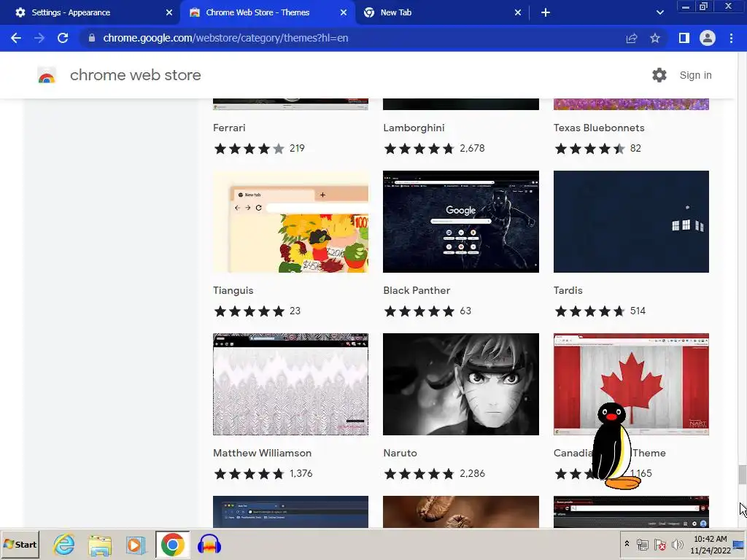Show hidden system tray icons arrow
The height and width of the screenshot is (560, 747).
coord(627,544)
